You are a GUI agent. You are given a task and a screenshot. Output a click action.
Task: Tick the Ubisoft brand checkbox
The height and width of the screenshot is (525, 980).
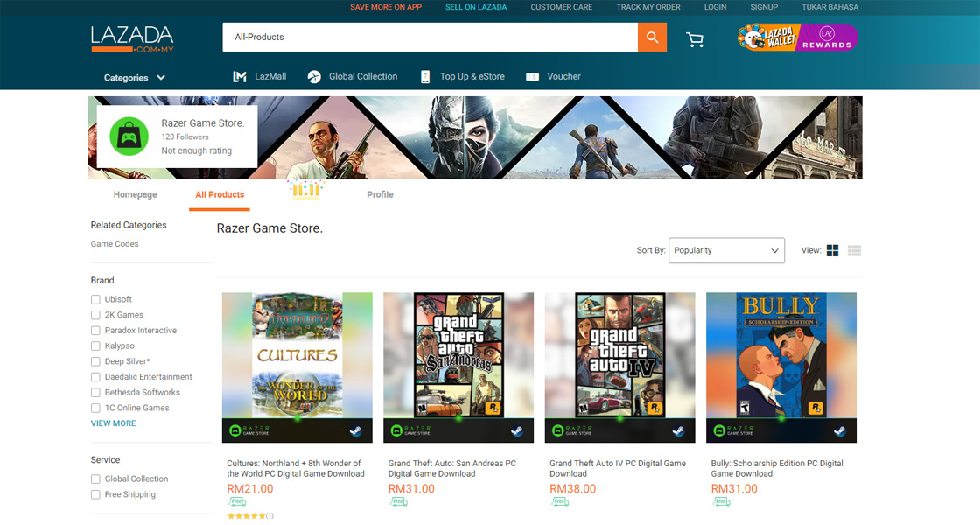(95, 300)
